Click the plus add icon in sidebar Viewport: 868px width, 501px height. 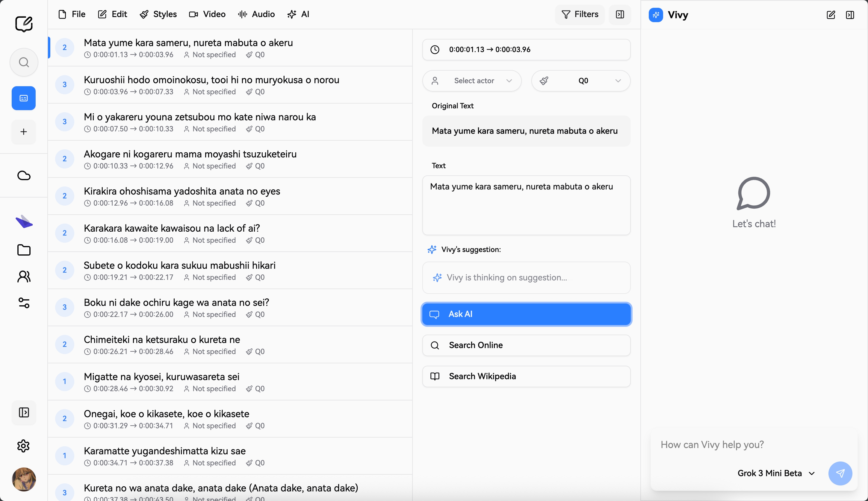[x=24, y=132]
